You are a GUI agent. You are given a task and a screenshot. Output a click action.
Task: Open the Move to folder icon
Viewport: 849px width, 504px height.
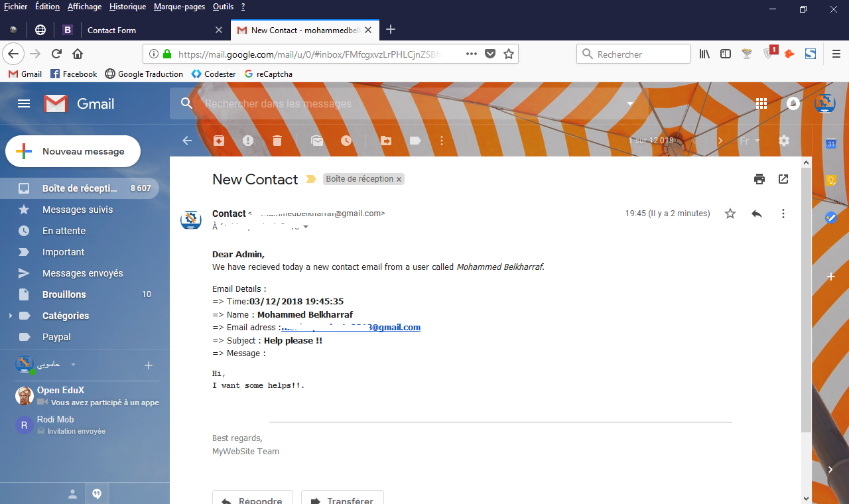pyautogui.click(x=386, y=141)
